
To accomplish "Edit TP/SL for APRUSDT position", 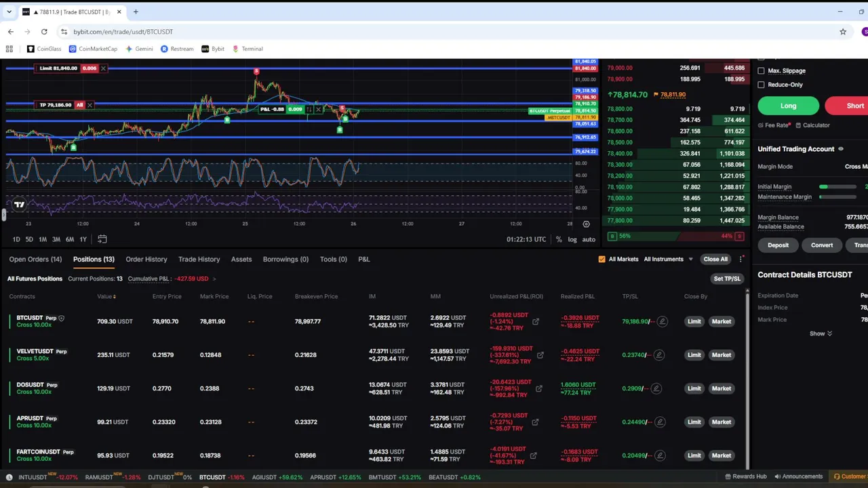I will point(658,422).
